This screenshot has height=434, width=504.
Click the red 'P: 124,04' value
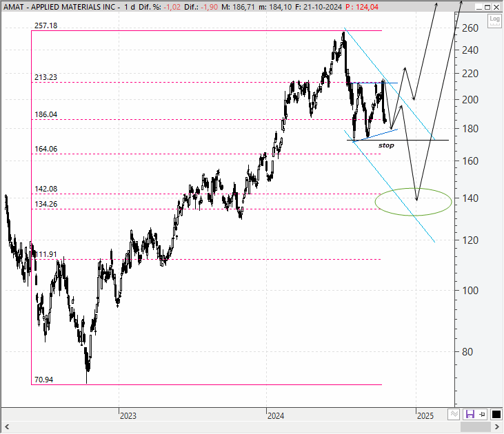coord(362,7)
